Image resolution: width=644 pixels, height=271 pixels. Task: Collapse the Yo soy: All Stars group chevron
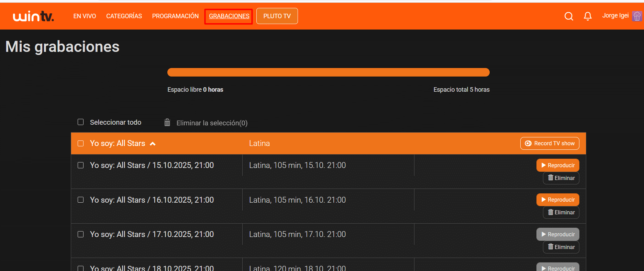pyautogui.click(x=153, y=144)
